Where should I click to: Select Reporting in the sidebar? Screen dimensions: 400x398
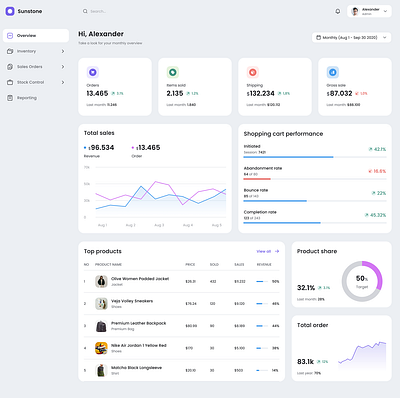[x=36, y=98]
